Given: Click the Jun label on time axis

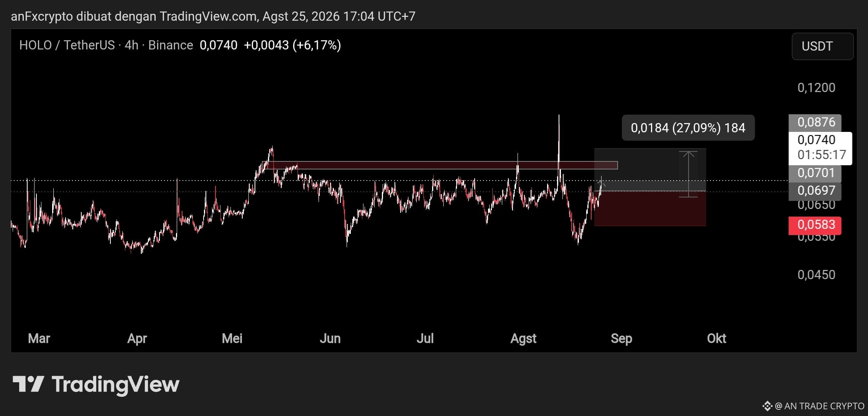Looking at the screenshot, I should point(330,339).
